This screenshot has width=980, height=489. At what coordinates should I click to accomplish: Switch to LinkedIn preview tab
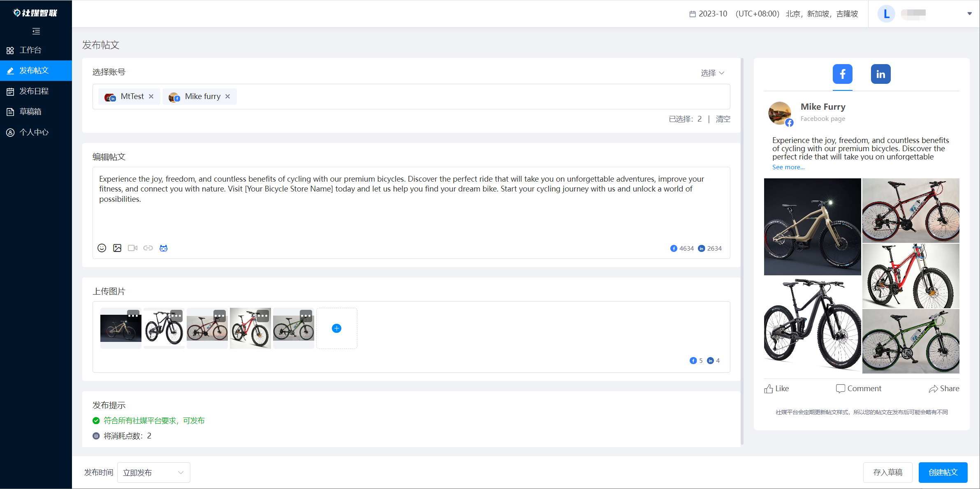880,74
